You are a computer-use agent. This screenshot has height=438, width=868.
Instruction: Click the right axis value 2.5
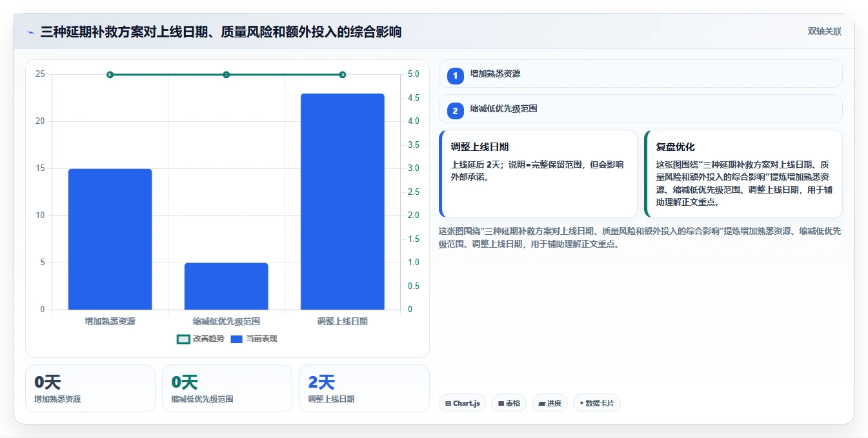[413, 192]
